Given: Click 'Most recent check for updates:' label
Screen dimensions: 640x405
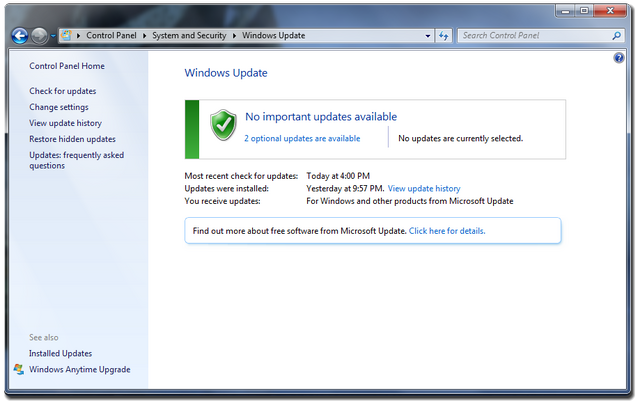Looking at the screenshot, I should tap(241, 176).
